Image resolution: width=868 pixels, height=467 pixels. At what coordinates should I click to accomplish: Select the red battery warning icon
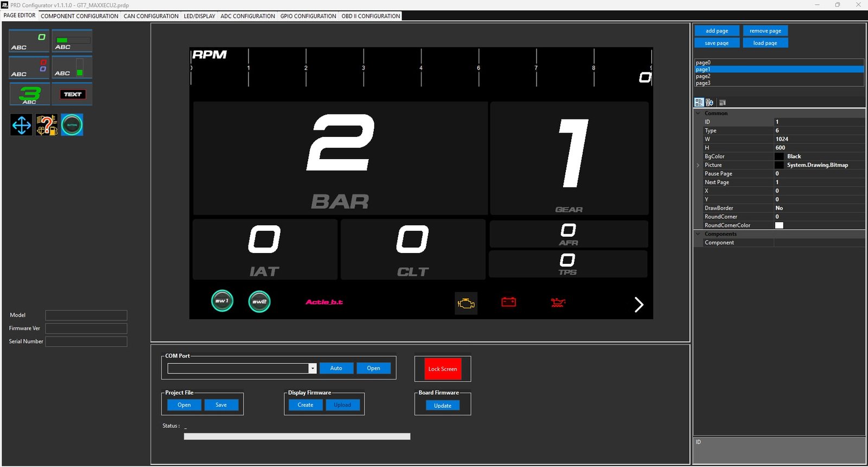(509, 302)
